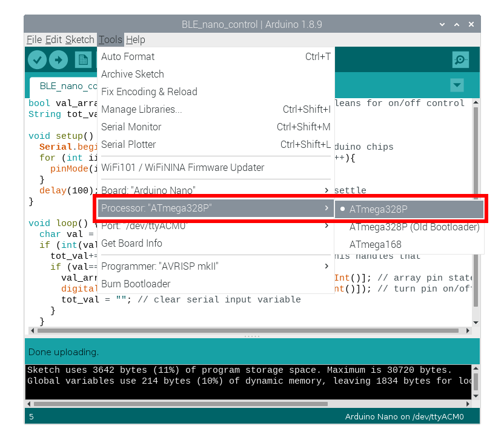Open the tab options dropdown arrow
This screenshot has height=437, width=504.
[457, 85]
